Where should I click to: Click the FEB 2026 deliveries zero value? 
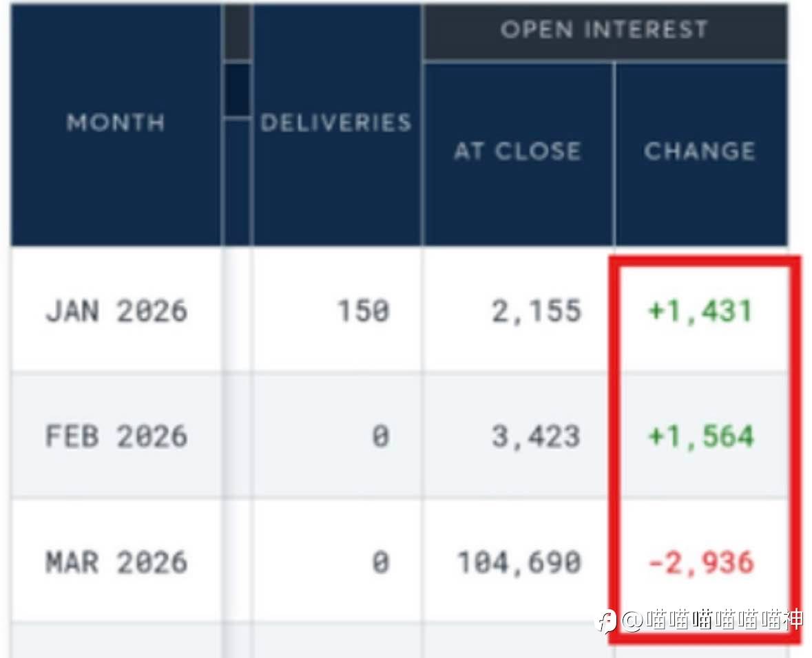point(380,436)
